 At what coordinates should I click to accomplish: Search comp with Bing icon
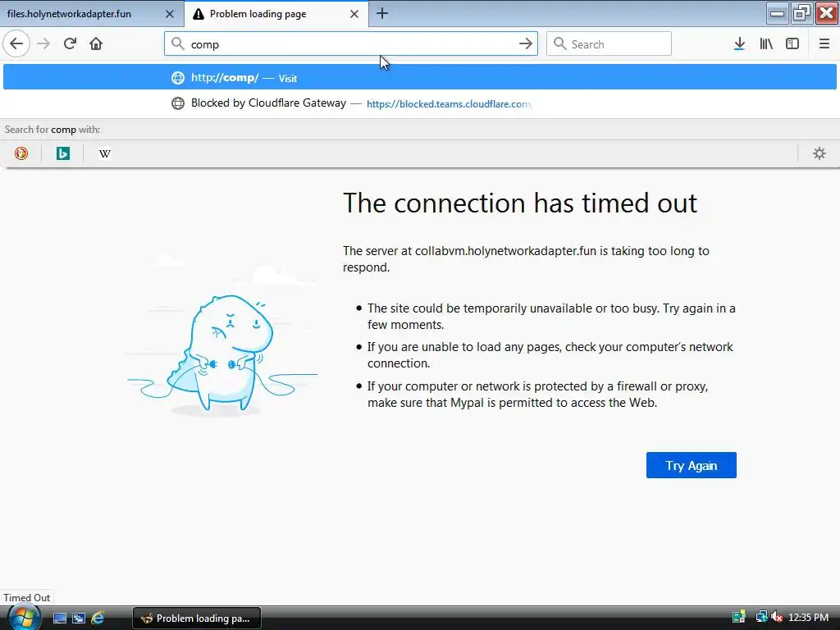click(x=62, y=153)
